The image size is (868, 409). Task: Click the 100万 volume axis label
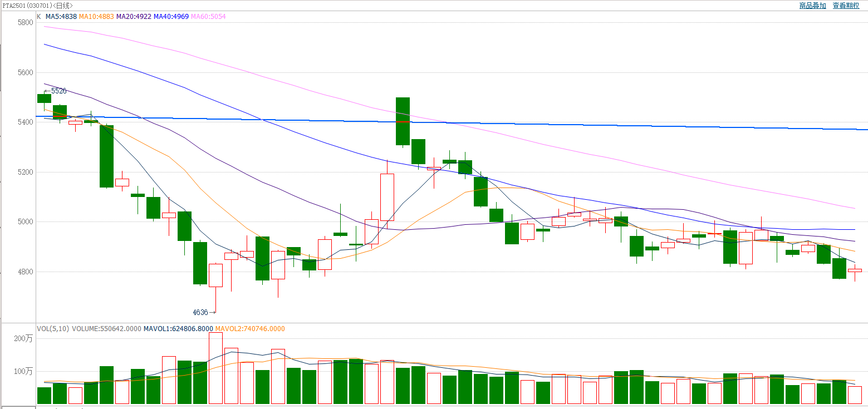[x=24, y=371]
